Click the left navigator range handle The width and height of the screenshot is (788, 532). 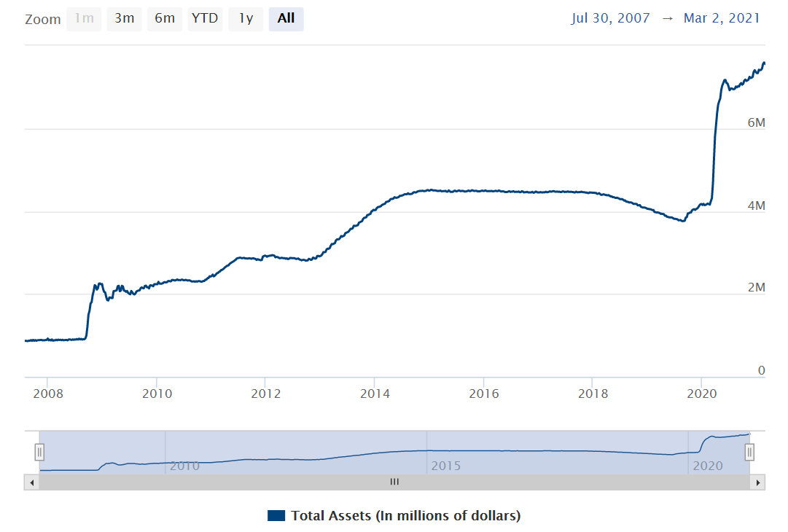tap(39, 452)
